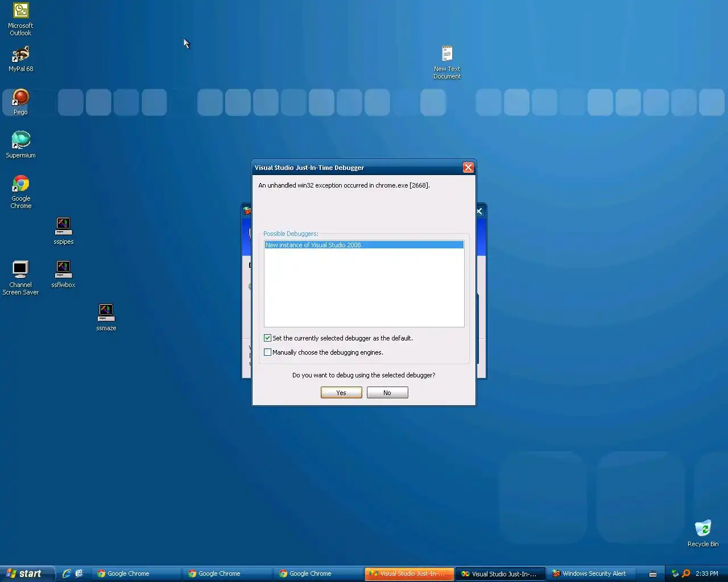Select the Recycle Bin icon
This screenshot has height=582, width=728.
tap(703, 534)
